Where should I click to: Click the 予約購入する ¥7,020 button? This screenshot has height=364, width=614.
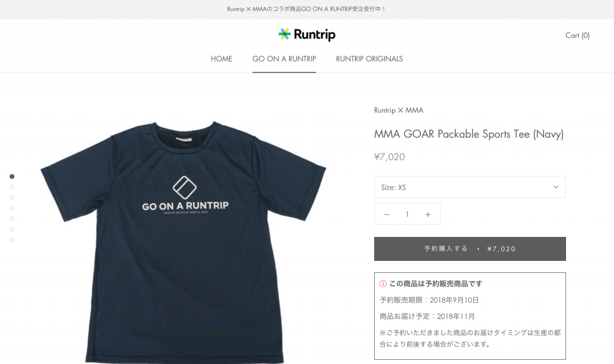pos(470,249)
